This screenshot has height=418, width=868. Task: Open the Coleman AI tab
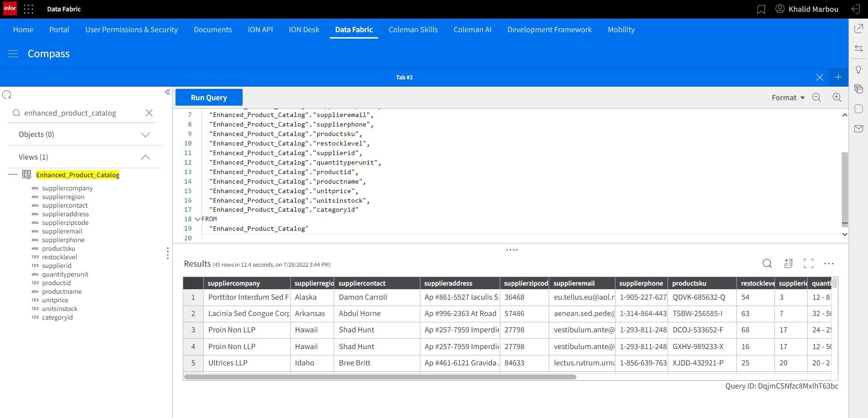(473, 29)
